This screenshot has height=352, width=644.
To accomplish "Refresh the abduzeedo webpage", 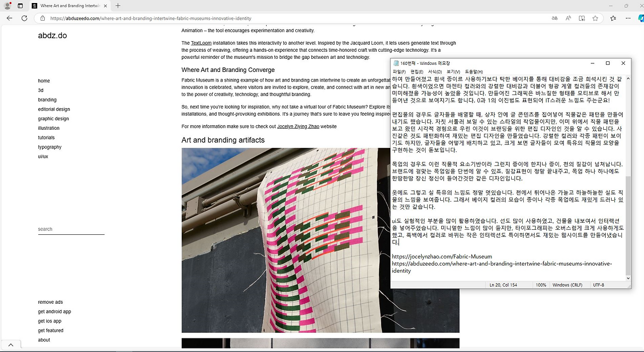I will pyautogui.click(x=24, y=18).
